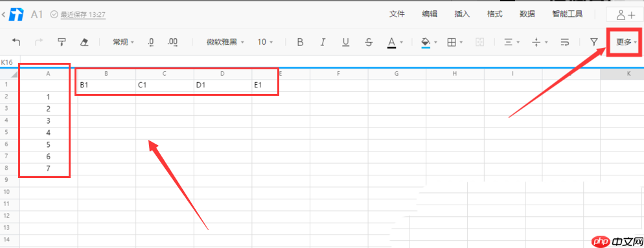Click the clear format eraser icon

[84, 42]
